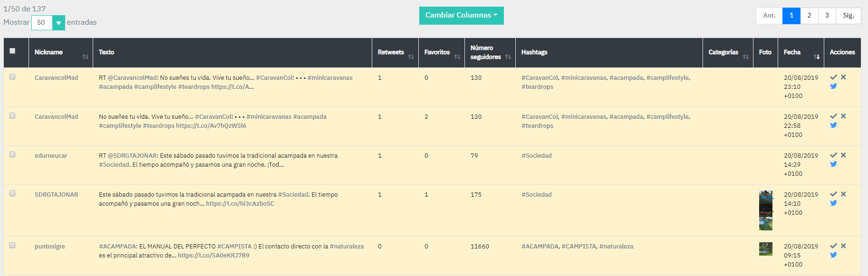Reject the CaravancolMad tweet dated 23:10
The image size is (868, 276).
[x=843, y=77]
